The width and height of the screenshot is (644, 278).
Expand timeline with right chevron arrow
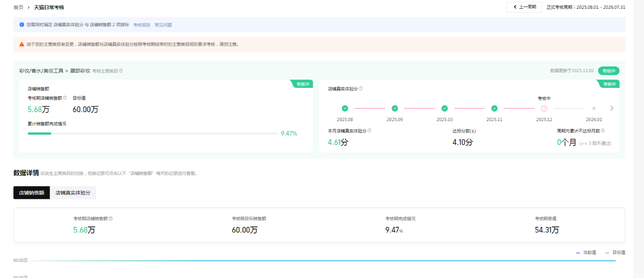(x=612, y=108)
